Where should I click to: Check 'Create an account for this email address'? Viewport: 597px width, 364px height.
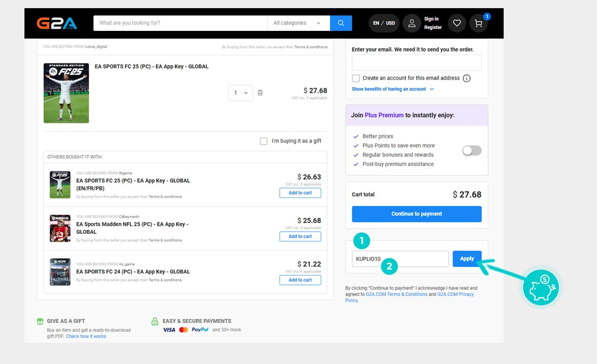(355, 78)
